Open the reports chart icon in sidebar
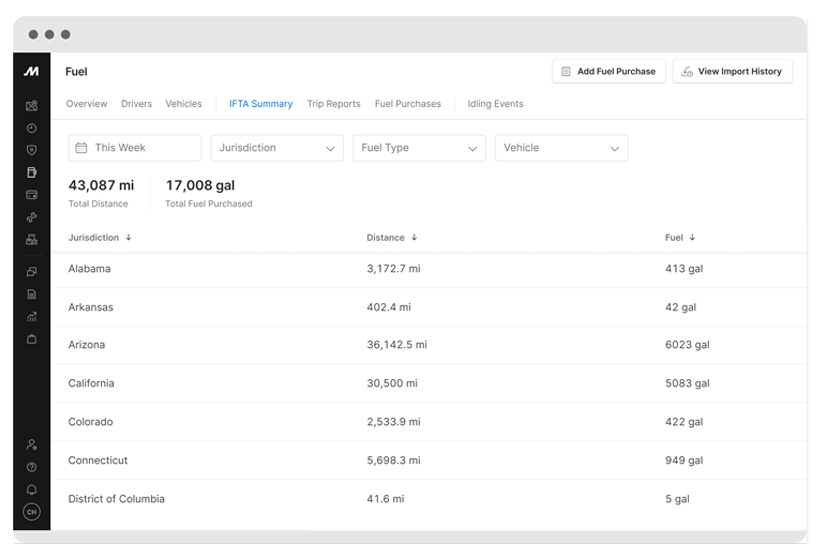 [31, 317]
